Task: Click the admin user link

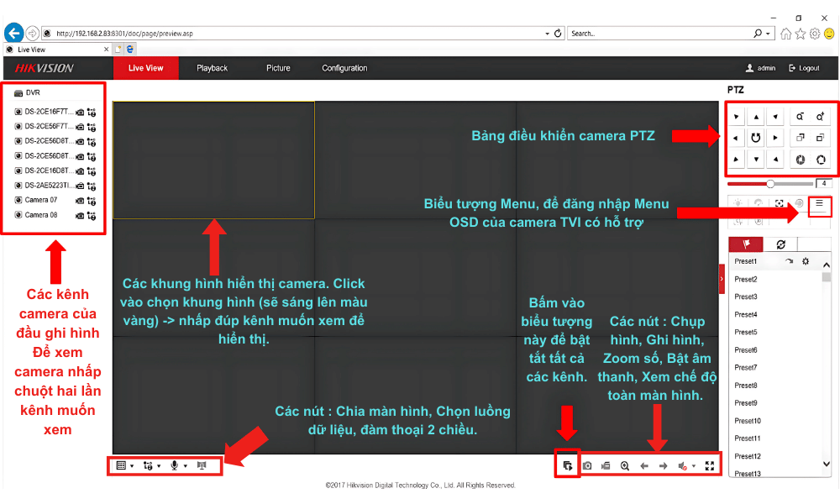Action: pos(761,68)
